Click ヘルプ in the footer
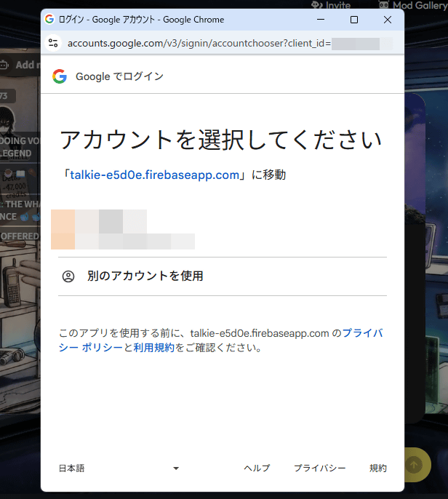This screenshot has width=448, height=499. pos(257,468)
